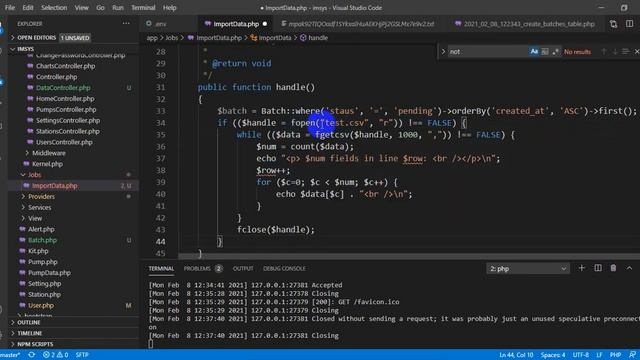Click the feedback icon in status bar
This screenshot has width=640, height=360.
(x=633, y=355)
